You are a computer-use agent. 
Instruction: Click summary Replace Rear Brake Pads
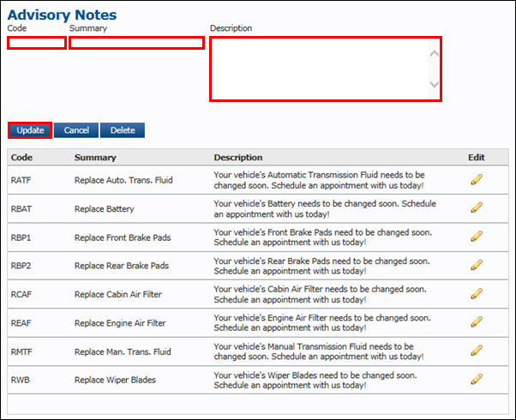pyautogui.click(x=122, y=266)
